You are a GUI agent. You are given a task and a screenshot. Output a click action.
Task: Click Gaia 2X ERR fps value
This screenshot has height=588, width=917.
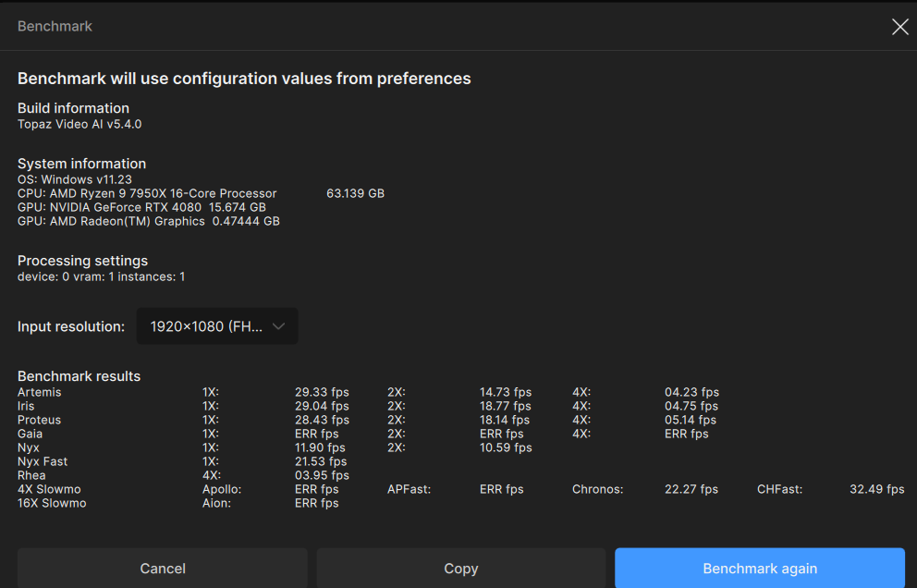[x=501, y=435]
